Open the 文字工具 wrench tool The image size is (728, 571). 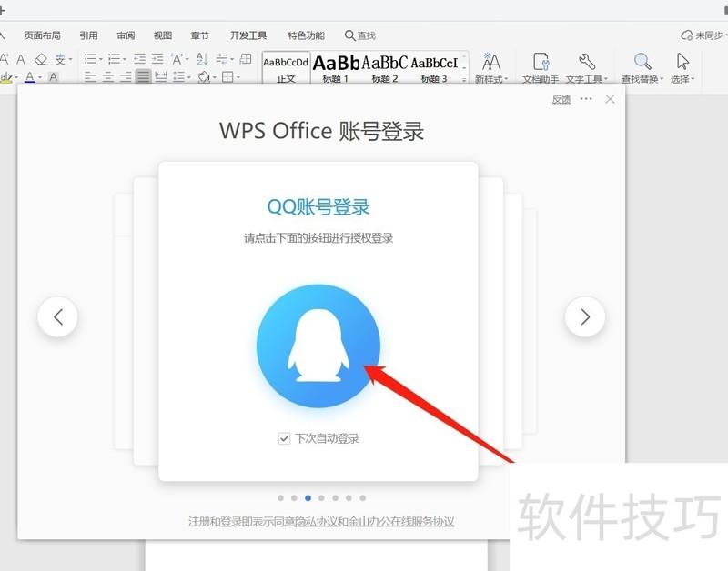[x=586, y=67]
